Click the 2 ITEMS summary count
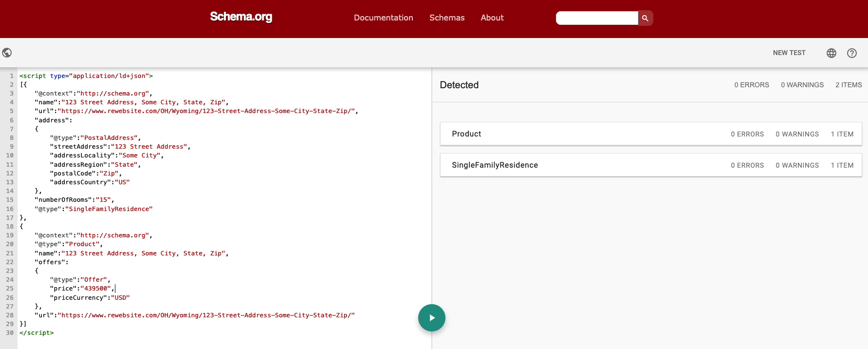The width and height of the screenshot is (868, 349). click(x=848, y=85)
